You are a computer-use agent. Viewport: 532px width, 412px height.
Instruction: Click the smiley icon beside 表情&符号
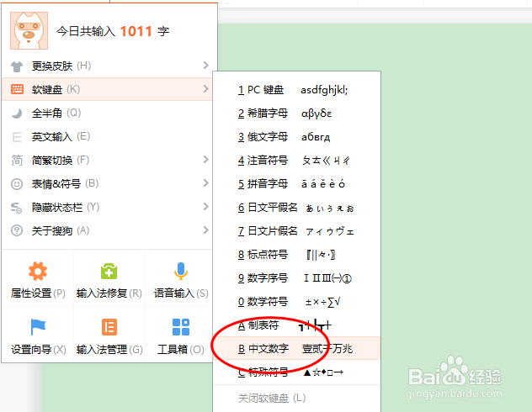pos(17,184)
